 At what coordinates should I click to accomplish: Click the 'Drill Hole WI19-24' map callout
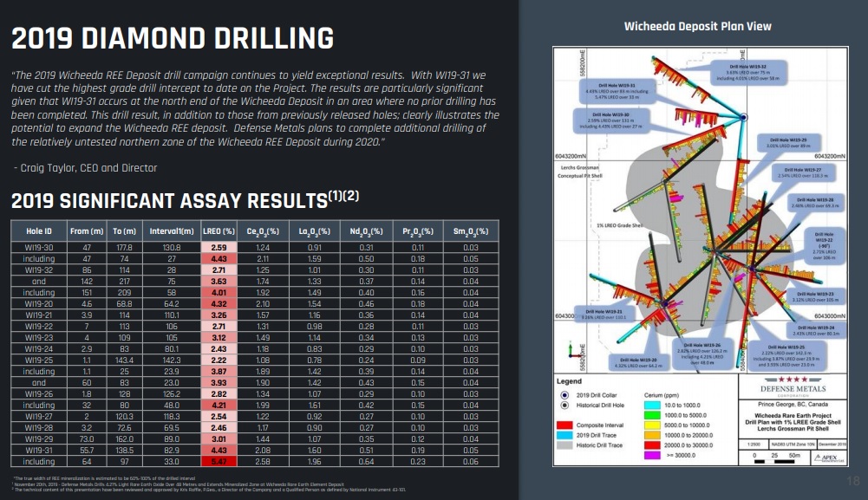815,330
